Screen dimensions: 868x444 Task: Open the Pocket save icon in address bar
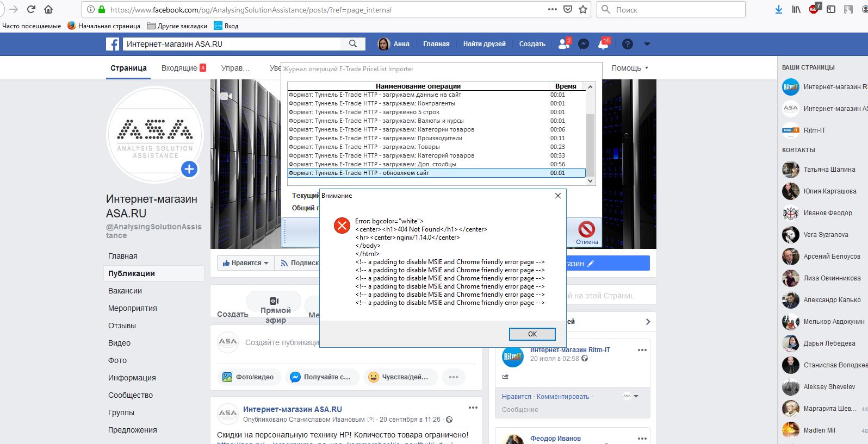[x=568, y=9]
